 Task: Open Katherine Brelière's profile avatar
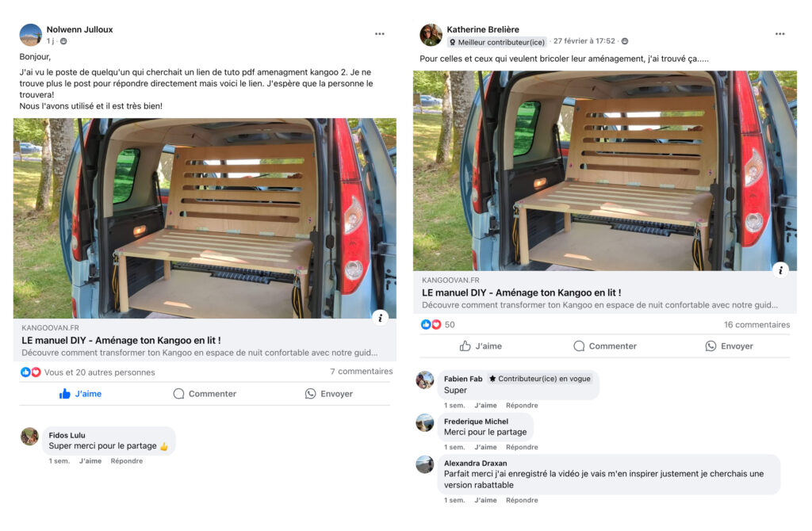click(431, 35)
